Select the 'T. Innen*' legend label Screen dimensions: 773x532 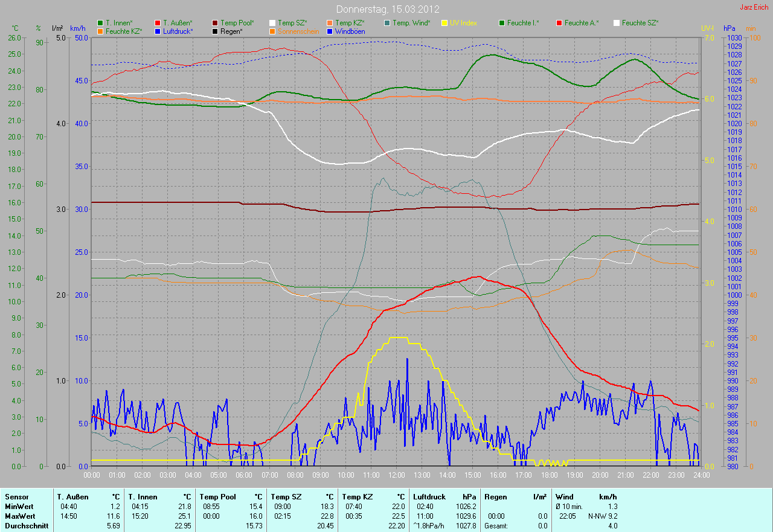point(119,23)
